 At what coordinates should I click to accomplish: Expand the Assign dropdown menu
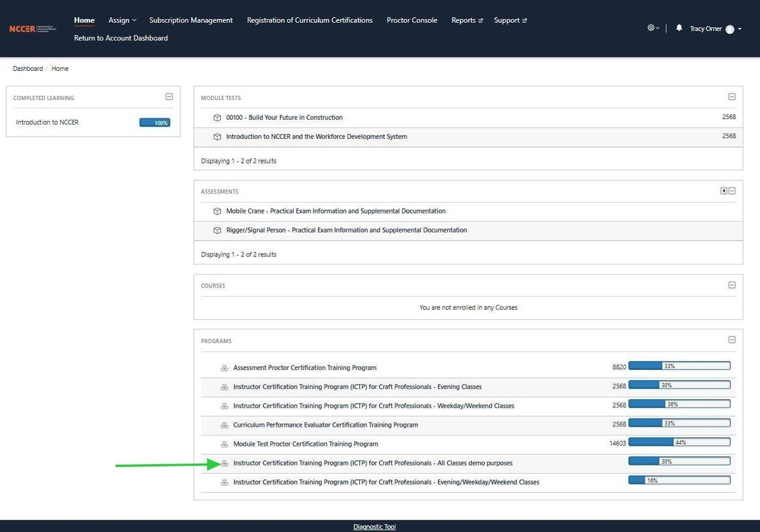click(122, 20)
